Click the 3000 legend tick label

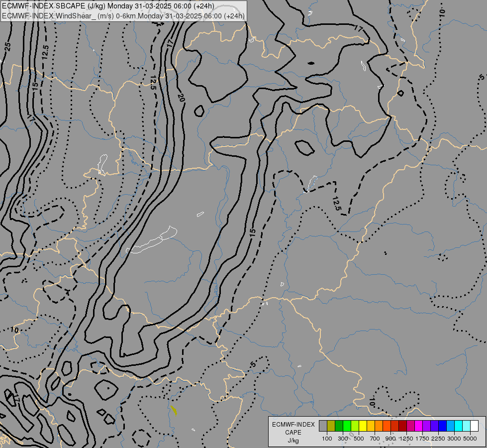click(x=454, y=439)
